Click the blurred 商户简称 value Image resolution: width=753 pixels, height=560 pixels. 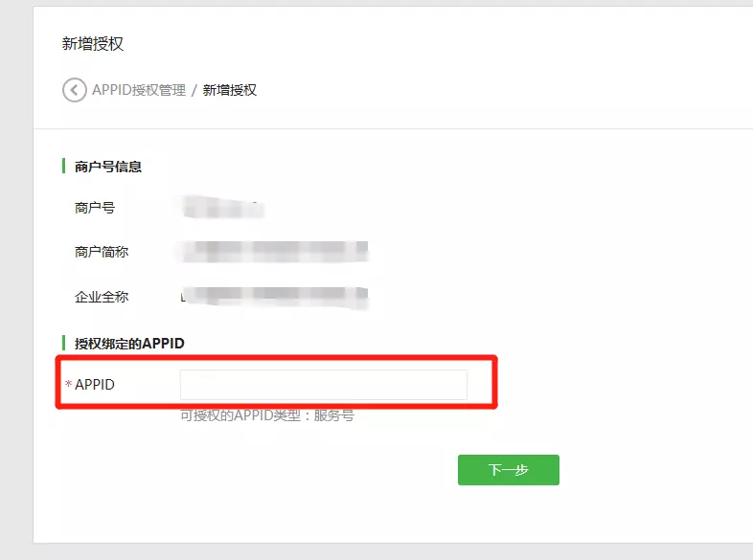tap(272, 252)
